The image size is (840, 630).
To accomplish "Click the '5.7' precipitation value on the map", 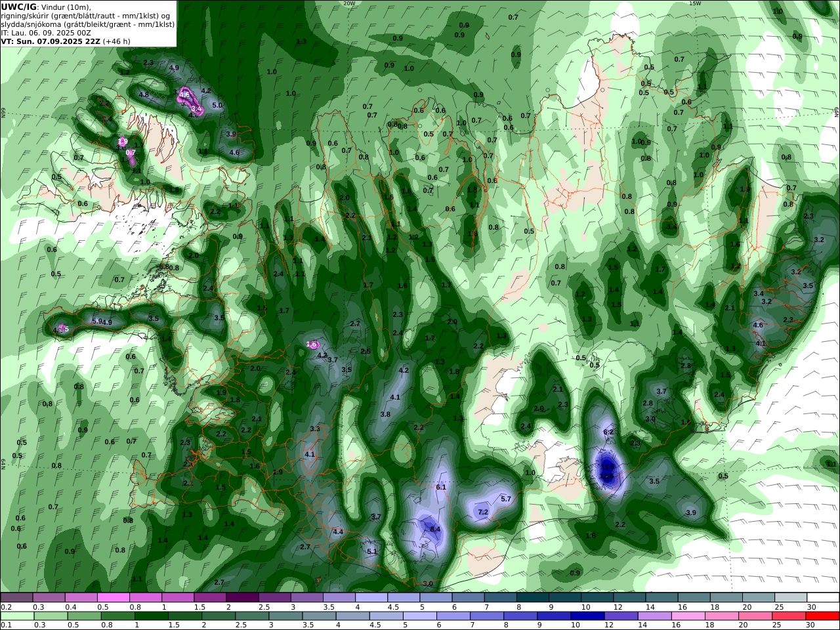I will pos(506,499).
